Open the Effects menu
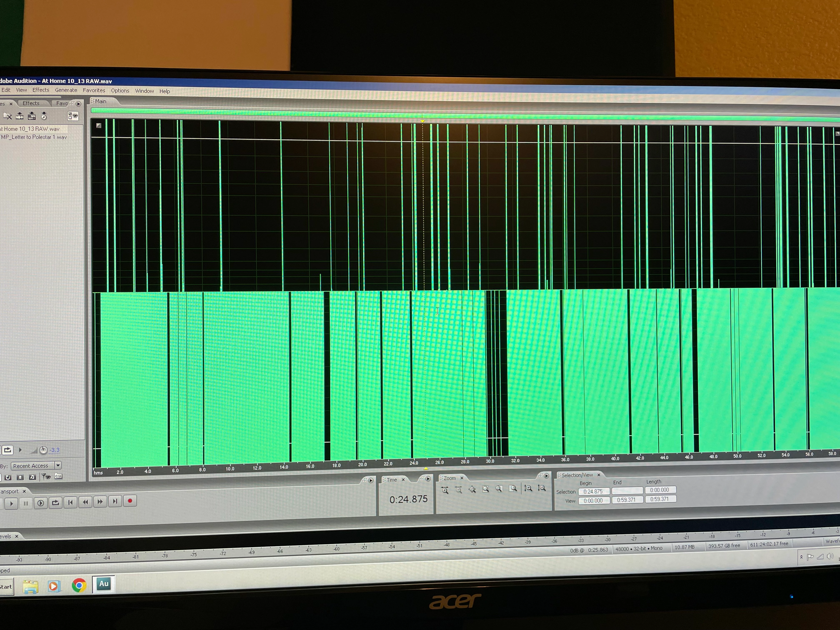This screenshot has width=840, height=630. pos(41,90)
